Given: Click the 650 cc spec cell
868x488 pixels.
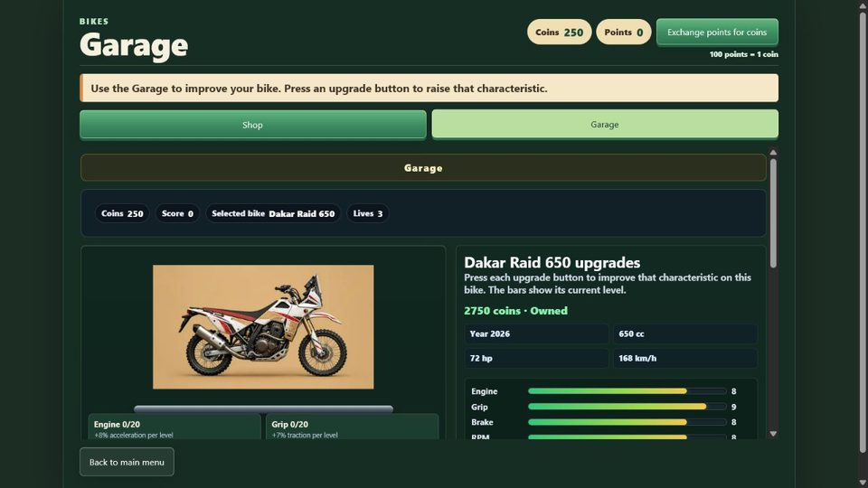Looking at the screenshot, I should click(684, 334).
